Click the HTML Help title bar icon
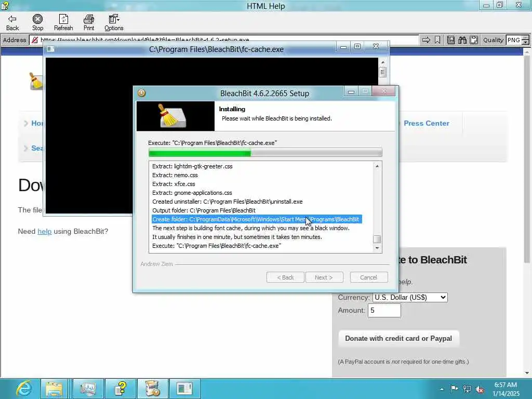Screen dimensions: 532x399 coord(5,5)
